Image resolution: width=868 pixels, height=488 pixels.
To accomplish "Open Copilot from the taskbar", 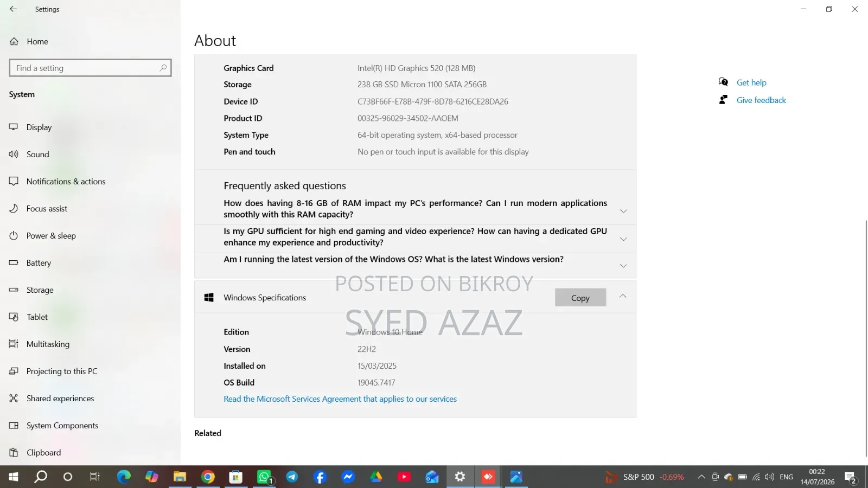I will click(x=152, y=477).
